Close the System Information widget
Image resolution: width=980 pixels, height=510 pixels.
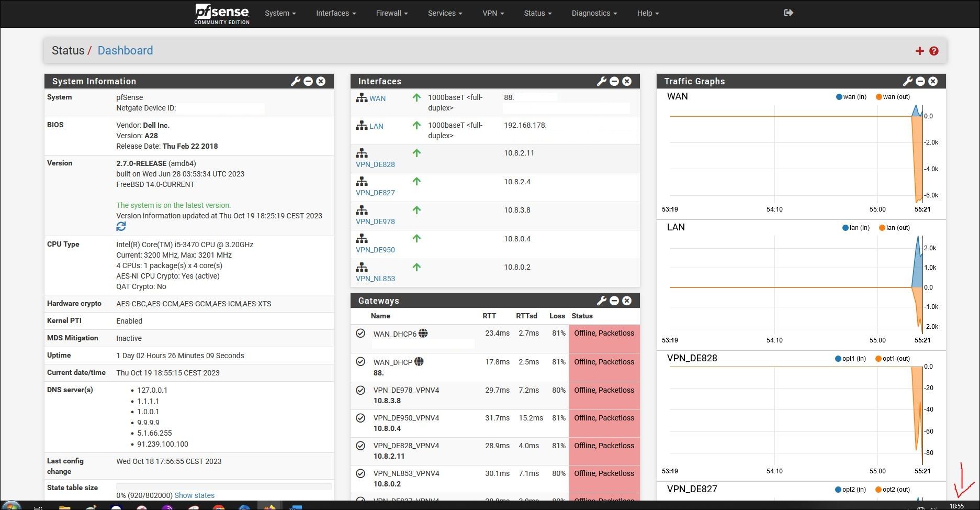coord(321,81)
